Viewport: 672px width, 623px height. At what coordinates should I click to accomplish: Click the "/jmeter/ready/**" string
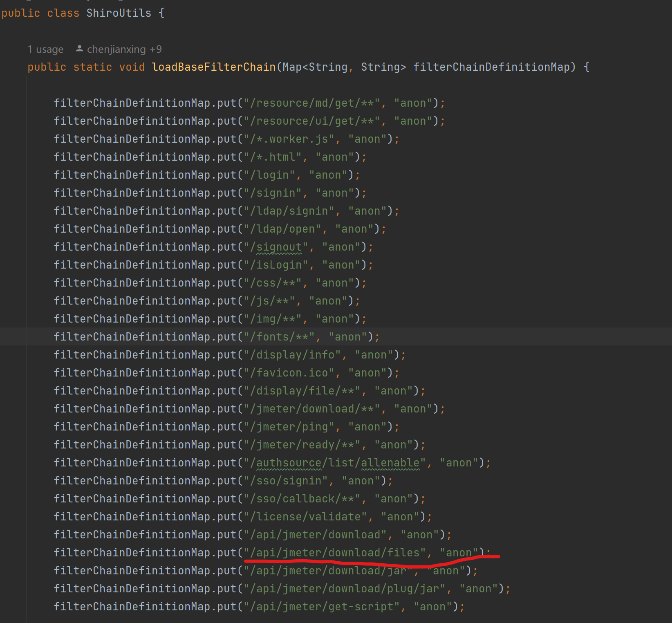(x=302, y=445)
